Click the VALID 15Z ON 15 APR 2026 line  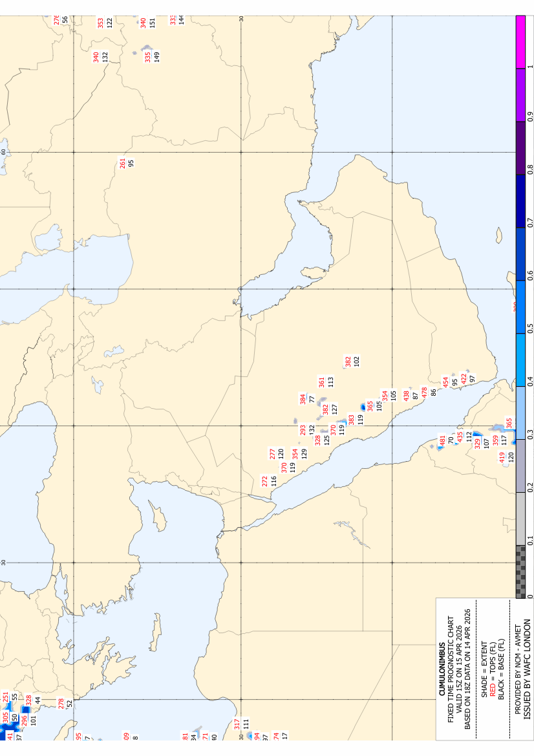(x=459, y=669)
